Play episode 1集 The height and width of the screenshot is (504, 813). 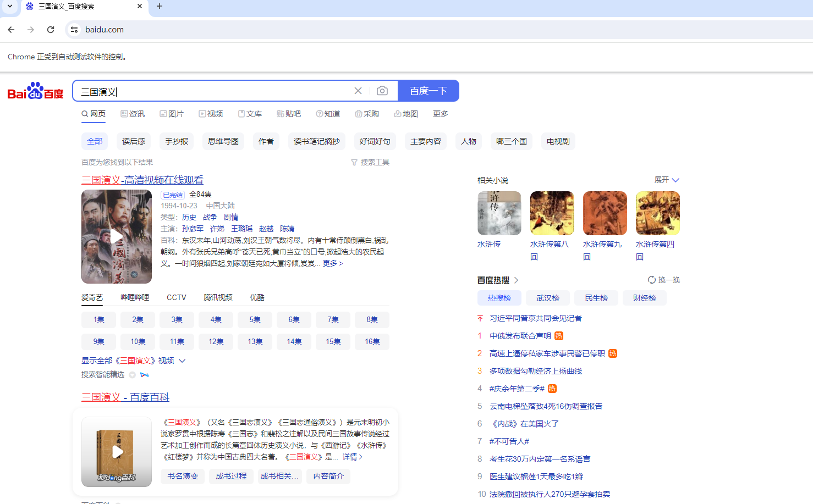pos(99,320)
